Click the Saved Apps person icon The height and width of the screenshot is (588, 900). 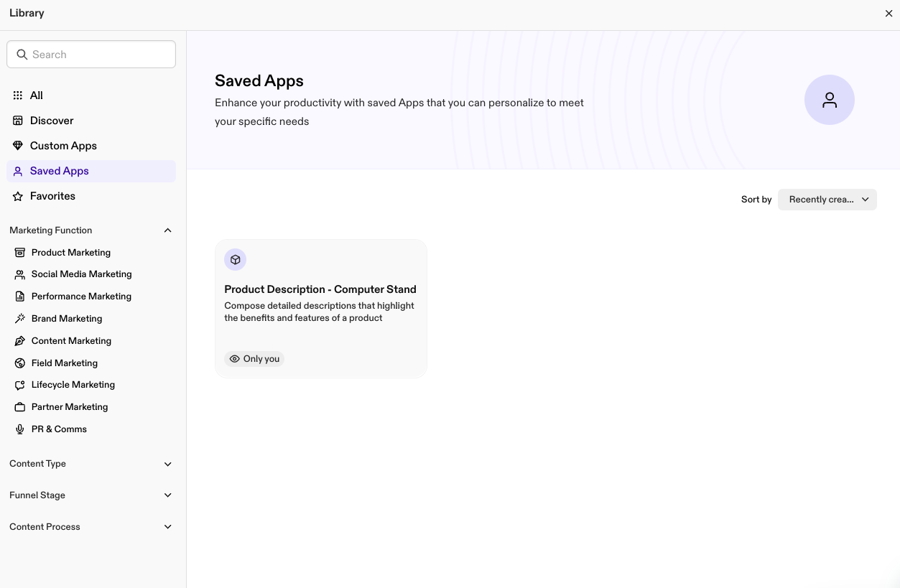[18, 171]
